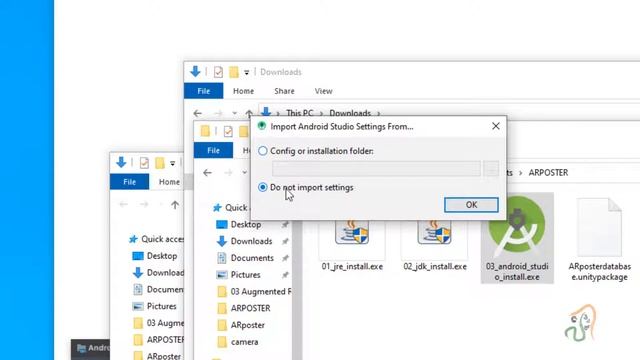Open File tab in the leftmost Explorer window
Viewport: 640px width, 360px height.
(x=129, y=182)
